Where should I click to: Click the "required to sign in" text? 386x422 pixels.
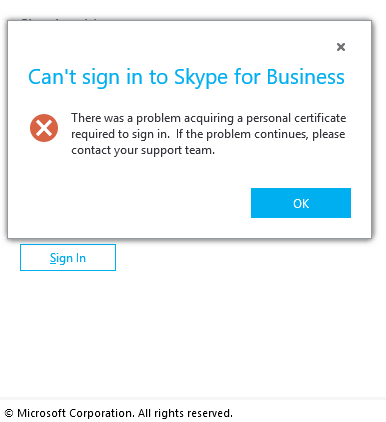coord(120,134)
